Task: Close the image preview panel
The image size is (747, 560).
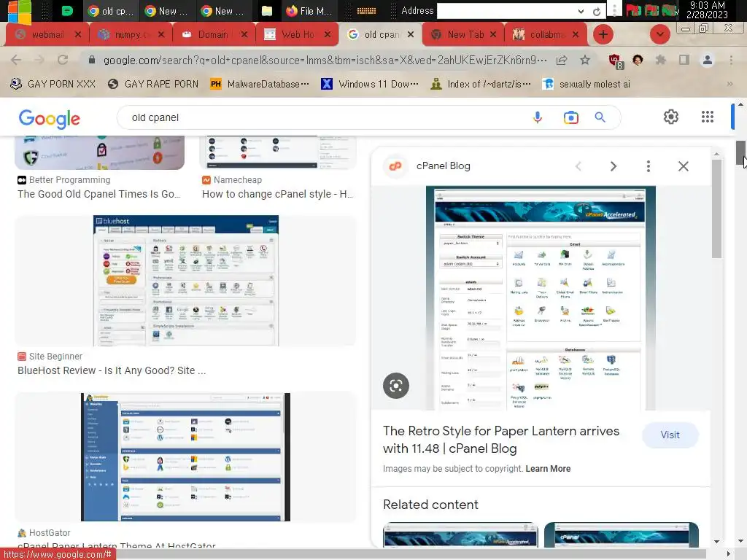Action: [683, 166]
